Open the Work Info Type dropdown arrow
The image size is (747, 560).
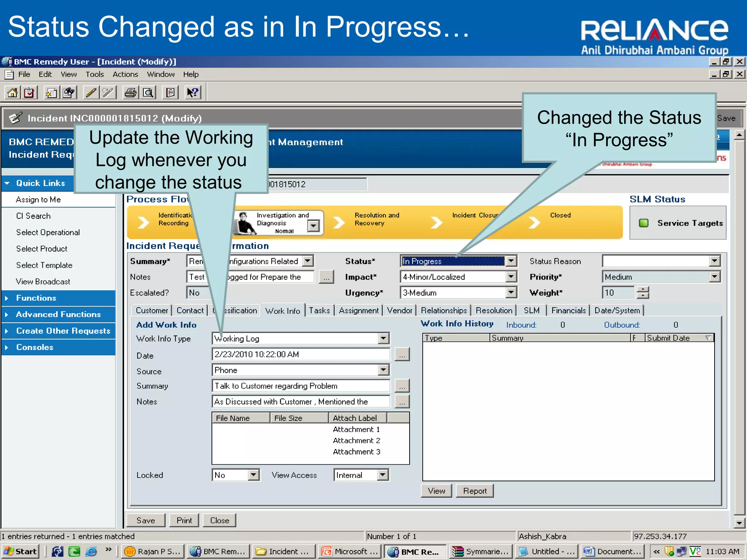pyautogui.click(x=383, y=338)
